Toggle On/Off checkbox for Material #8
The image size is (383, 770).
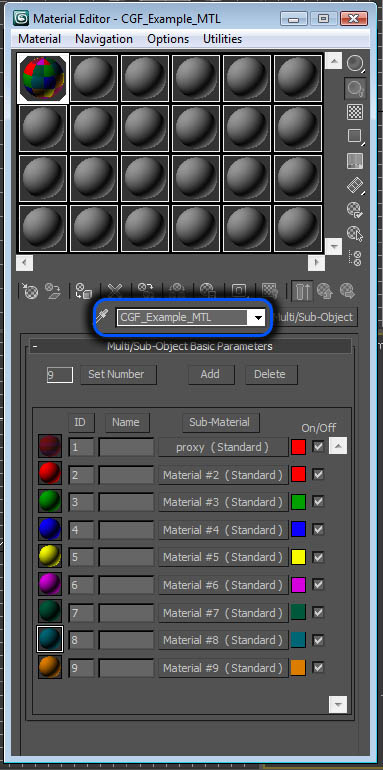point(319,640)
